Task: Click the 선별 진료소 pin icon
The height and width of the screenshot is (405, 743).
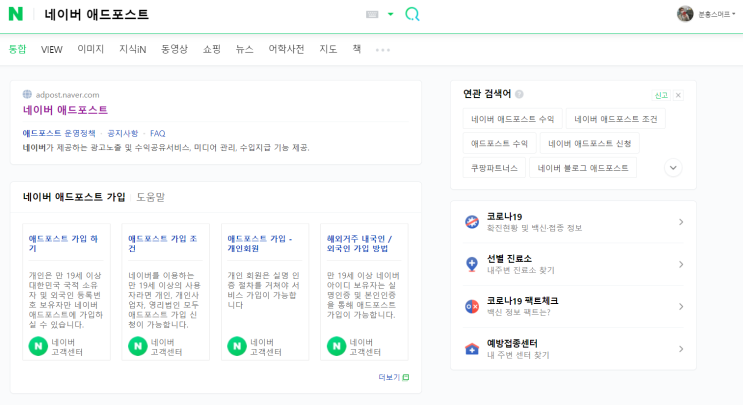Action: pyautogui.click(x=472, y=264)
